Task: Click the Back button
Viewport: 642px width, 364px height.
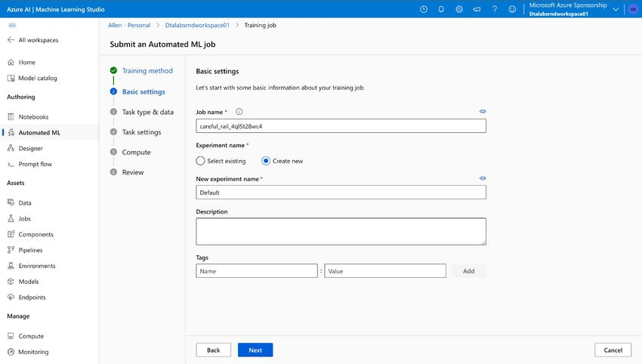Action: click(x=213, y=350)
